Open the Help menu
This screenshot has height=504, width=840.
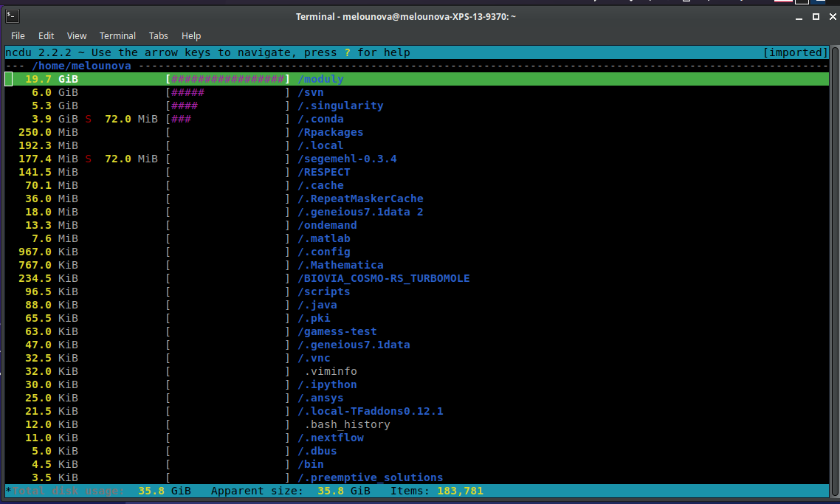coord(191,35)
